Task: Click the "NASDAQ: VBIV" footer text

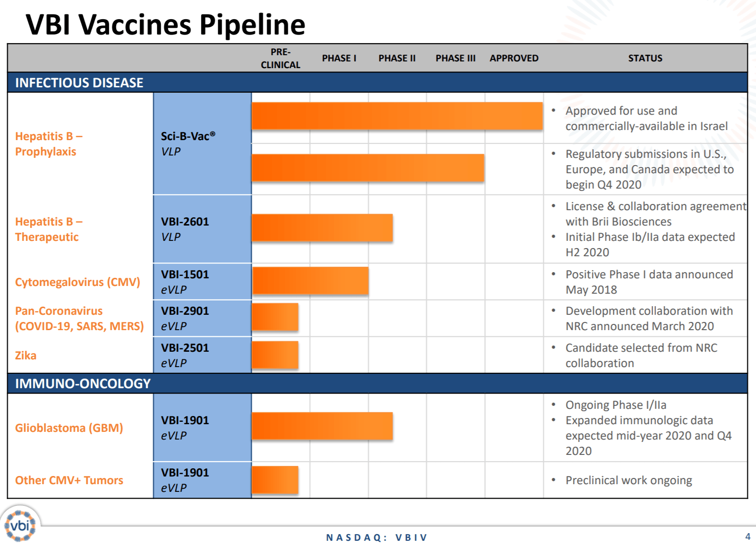Action: (376, 537)
